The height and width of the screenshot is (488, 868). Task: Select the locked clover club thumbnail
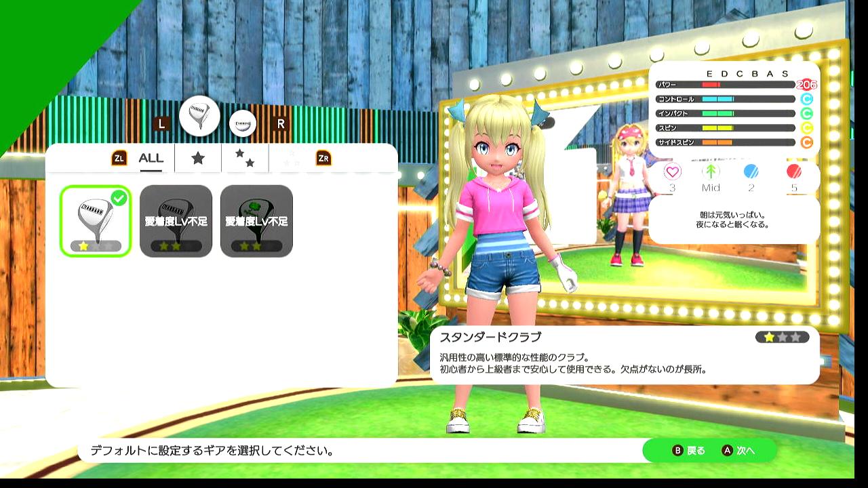pos(256,221)
